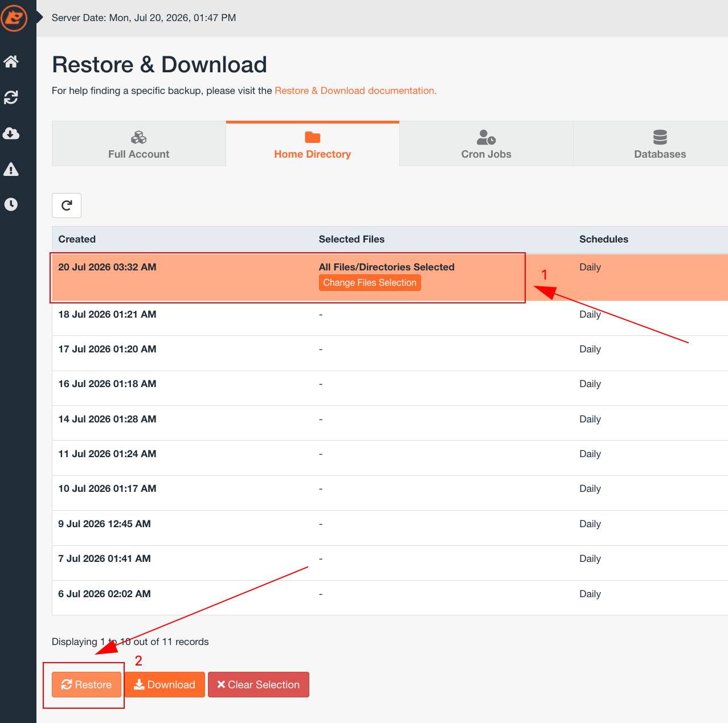Select backup 10 Jul 2026 01:17 AM
728x723 pixels.
click(390, 493)
